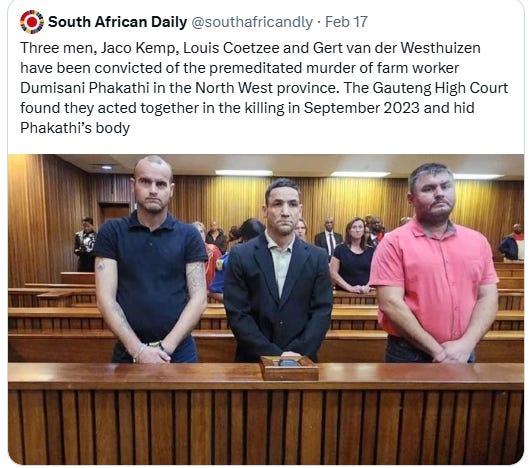Viewport: 530px width, 468px height.
Task: Select the words Gauteng High Court
Action: point(440,88)
